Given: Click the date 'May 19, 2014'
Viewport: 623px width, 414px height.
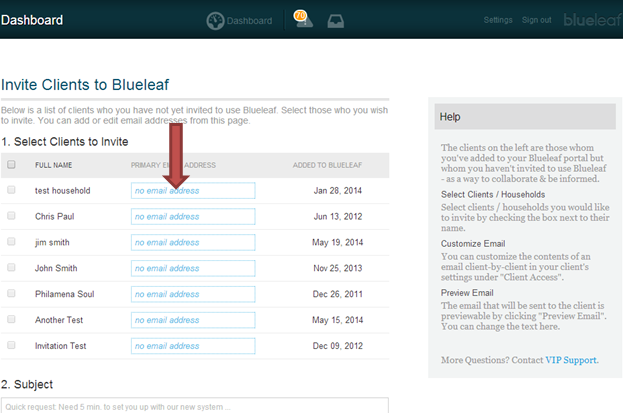Looking at the screenshot, I should click(337, 242).
